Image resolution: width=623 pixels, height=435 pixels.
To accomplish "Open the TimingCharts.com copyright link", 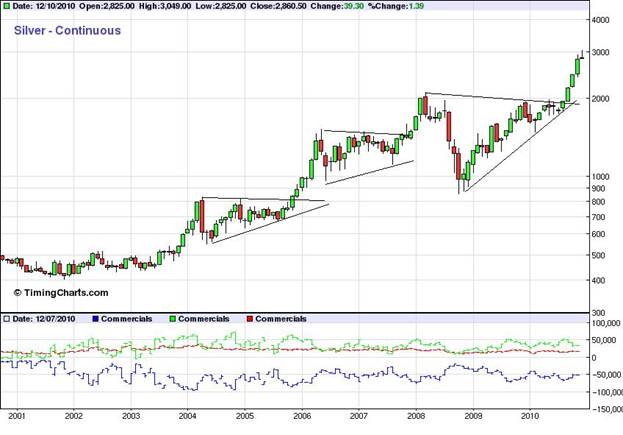I will click(x=61, y=293).
